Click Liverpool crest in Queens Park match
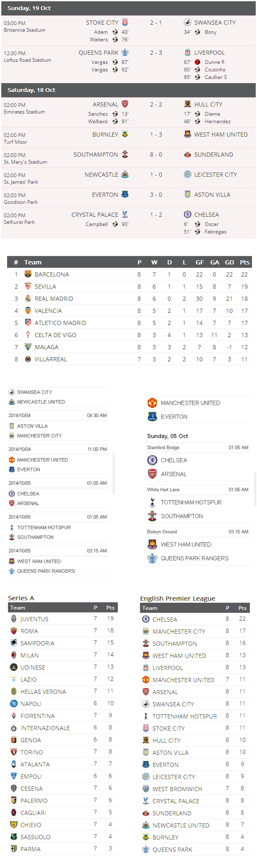The height and width of the screenshot is (868, 257). click(188, 53)
